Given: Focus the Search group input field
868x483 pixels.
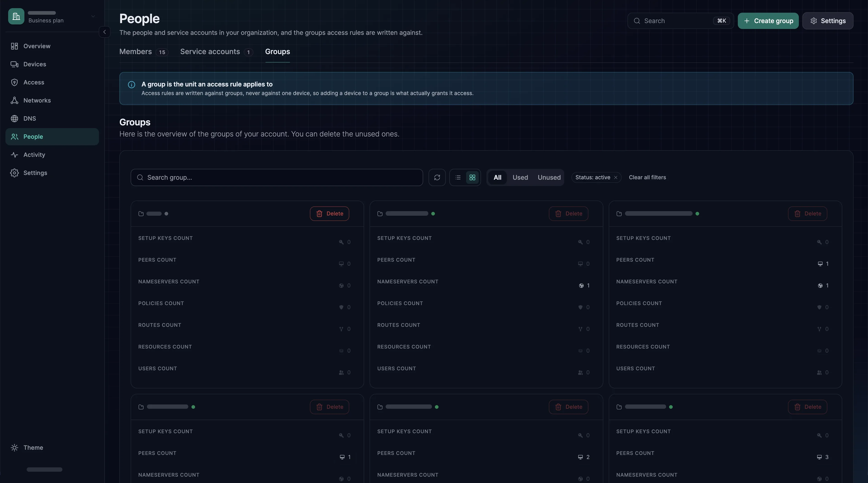Looking at the screenshot, I should [277, 177].
